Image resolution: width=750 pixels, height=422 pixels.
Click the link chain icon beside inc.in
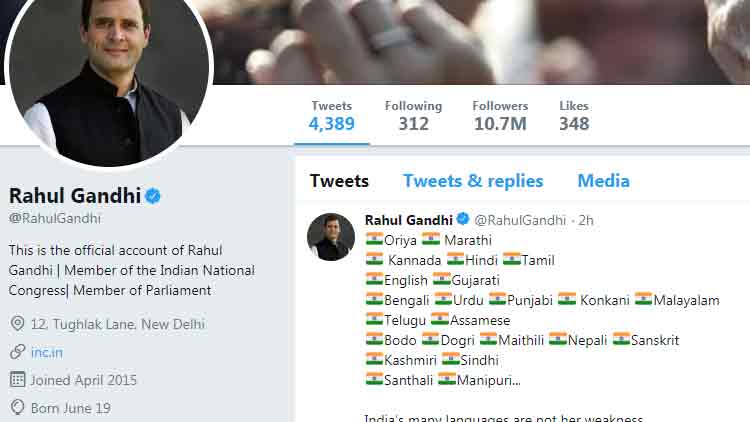point(17,352)
